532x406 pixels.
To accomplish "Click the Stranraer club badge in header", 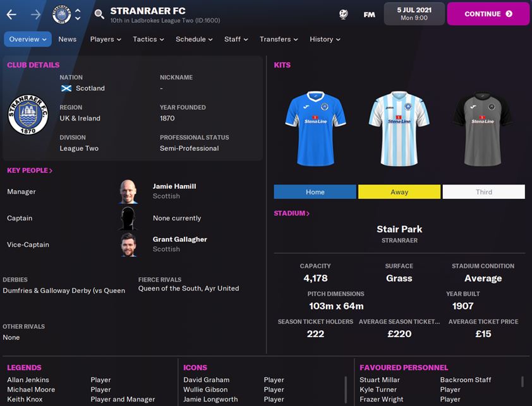I will coord(61,15).
